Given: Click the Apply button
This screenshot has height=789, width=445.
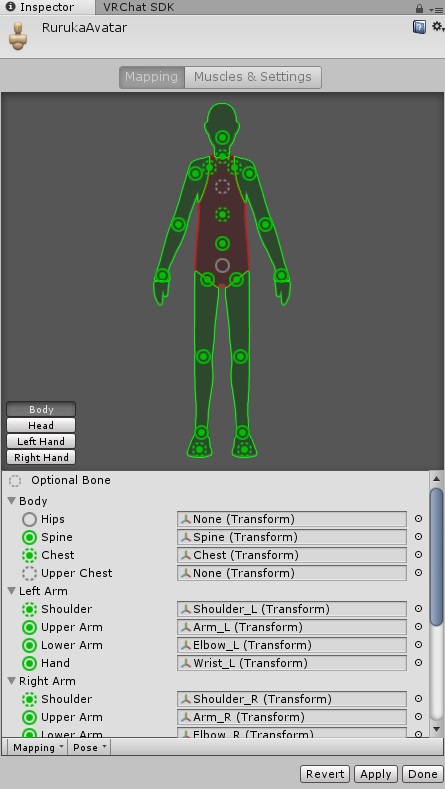Looking at the screenshot, I should (x=376, y=774).
